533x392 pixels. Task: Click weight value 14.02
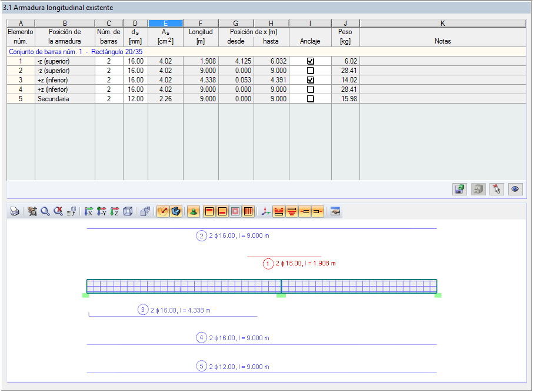coord(346,80)
